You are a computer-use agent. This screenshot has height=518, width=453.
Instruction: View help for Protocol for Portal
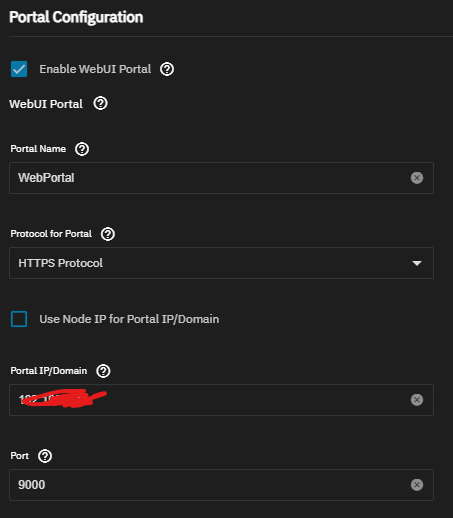[108, 234]
